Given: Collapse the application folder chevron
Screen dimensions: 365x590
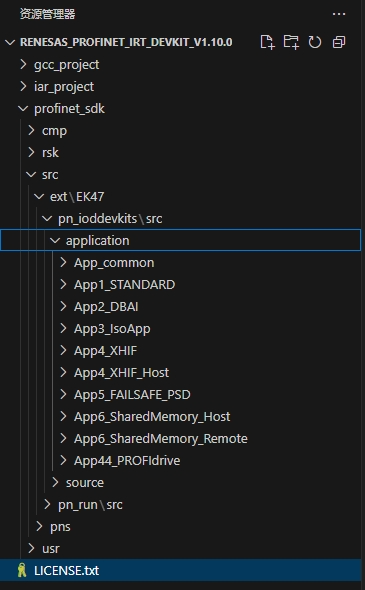Looking at the screenshot, I should pyautogui.click(x=55, y=240).
